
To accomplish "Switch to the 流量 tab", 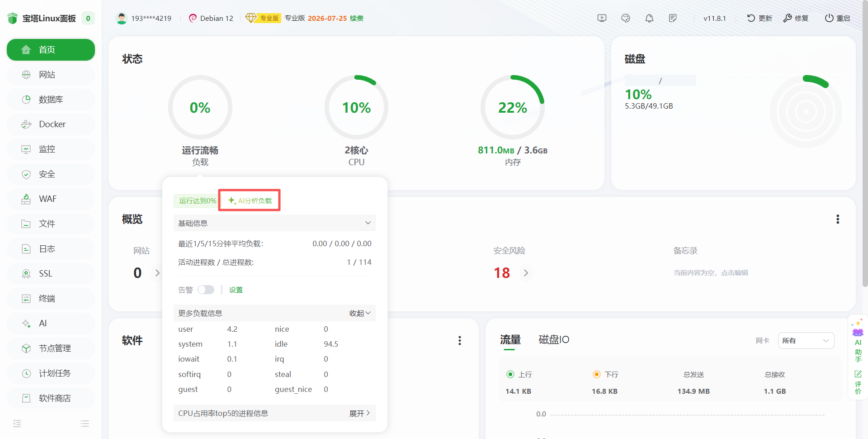I will 510,340.
